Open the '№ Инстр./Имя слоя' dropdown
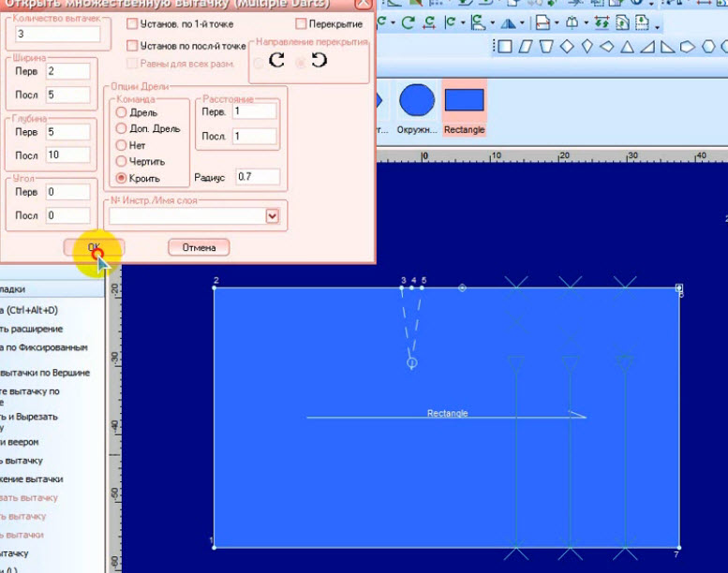The height and width of the screenshot is (573, 728). [273, 215]
